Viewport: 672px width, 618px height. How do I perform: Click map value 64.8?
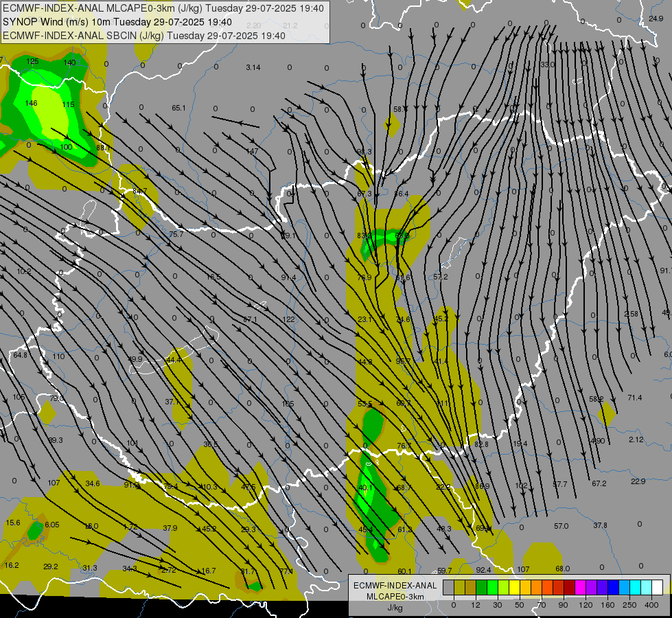tap(20, 355)
